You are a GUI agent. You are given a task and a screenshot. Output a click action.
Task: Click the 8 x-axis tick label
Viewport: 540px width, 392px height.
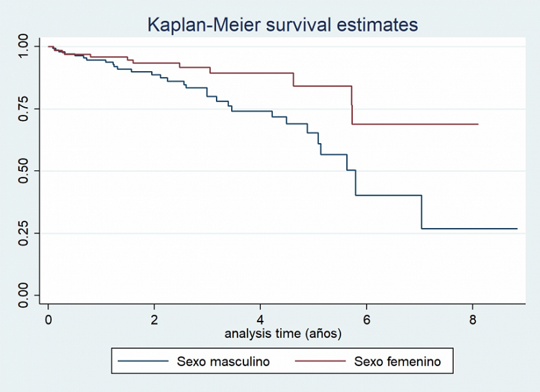472,319
